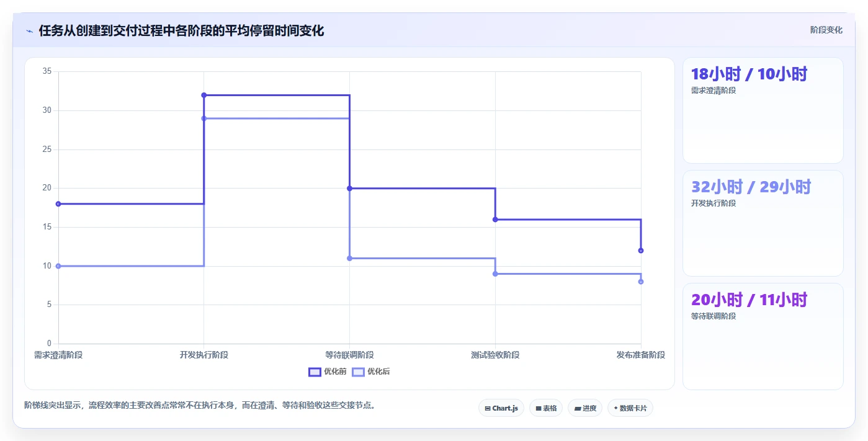Click the 进度 tag pill
The width and height of the screenshot is (868, 441).
click(585, 408)
